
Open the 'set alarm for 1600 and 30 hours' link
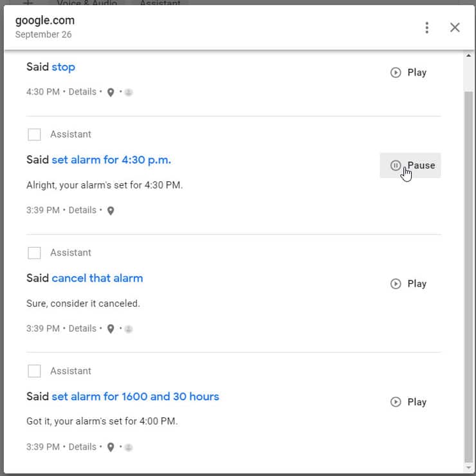pyautogui.click(x=135, y=396)
